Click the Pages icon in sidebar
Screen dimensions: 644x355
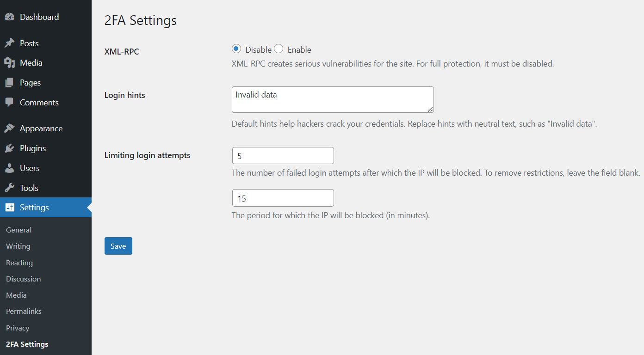tap(10, 83)
